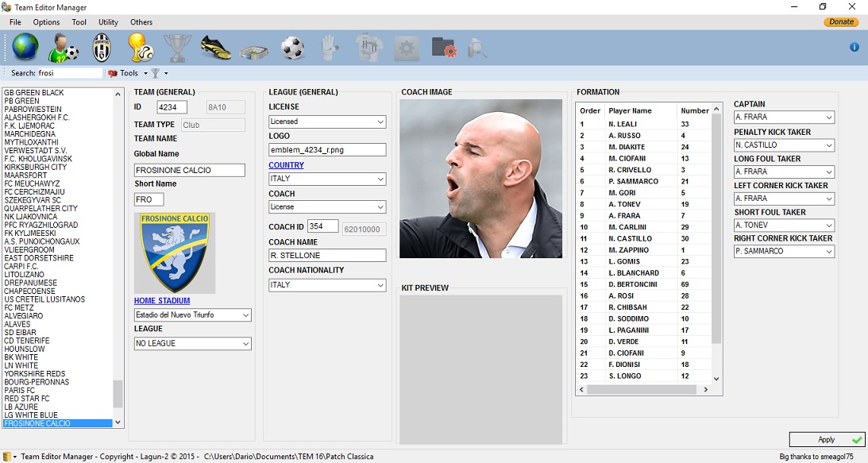
Task: Click the team list vertical scrollbar thumb
Action: click(x=118, y=394)
